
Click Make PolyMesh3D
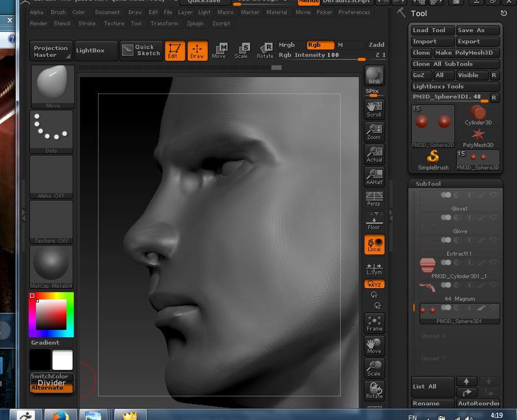pyautogui.click(x=466, y=53)
